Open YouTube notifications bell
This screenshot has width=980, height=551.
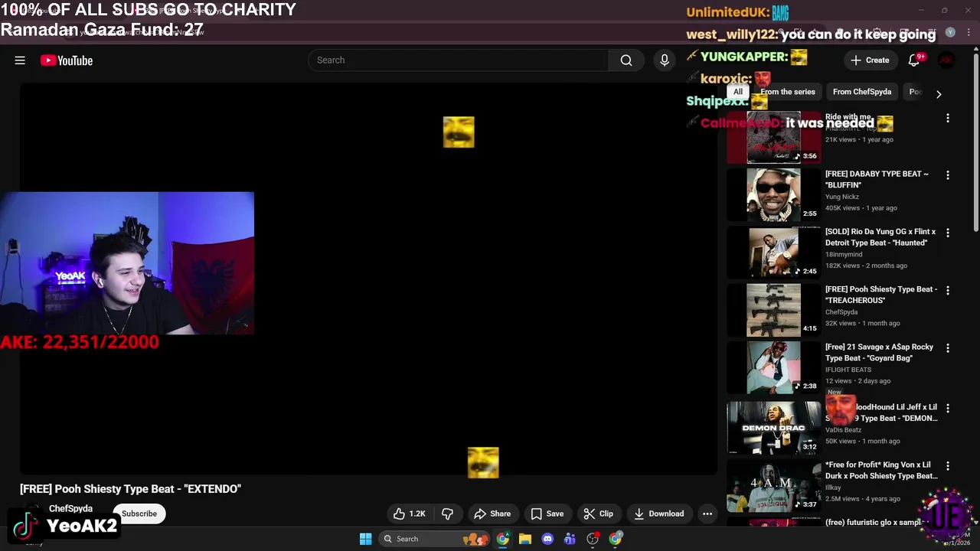(914, 60)
